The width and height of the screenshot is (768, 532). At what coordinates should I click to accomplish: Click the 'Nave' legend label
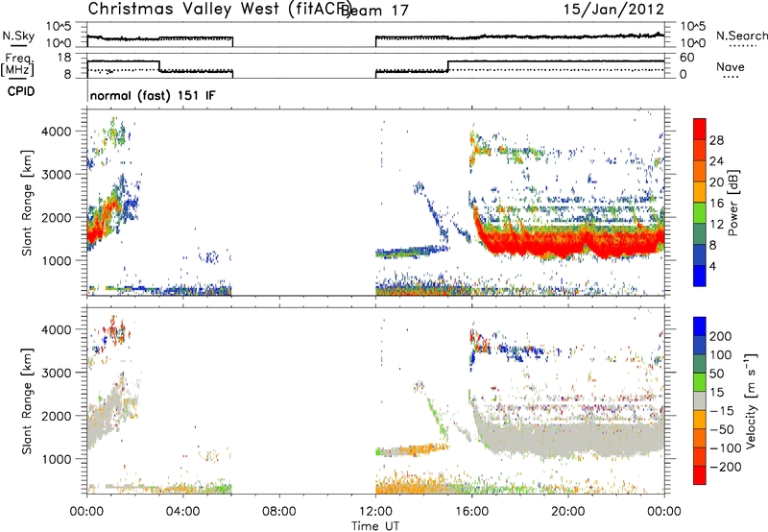click(x=731, y=66)
